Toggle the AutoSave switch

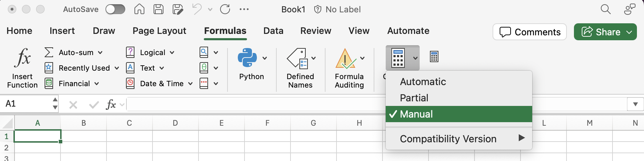click(x=115, y=9)
